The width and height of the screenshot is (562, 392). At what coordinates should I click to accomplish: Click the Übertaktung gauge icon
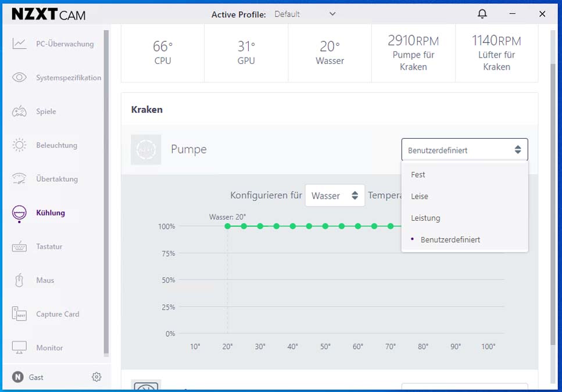[x=19, y=179]
